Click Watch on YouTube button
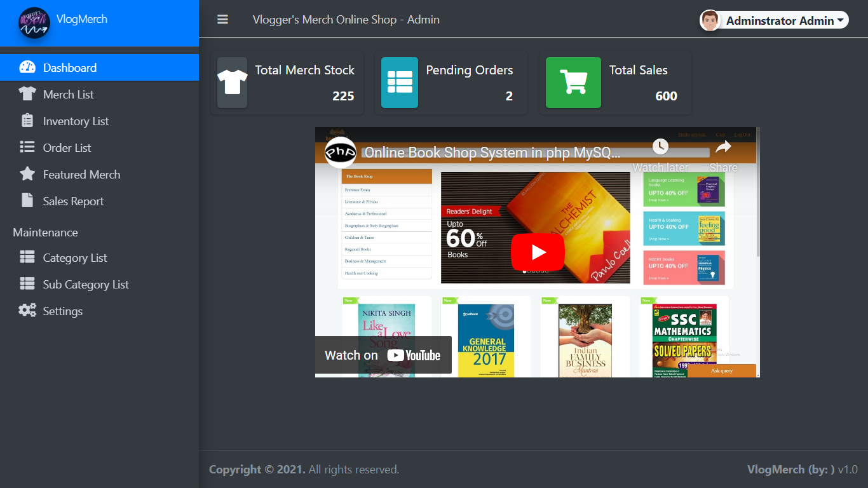Viewport: 868px width, 488px height. [x=383, y=355]
